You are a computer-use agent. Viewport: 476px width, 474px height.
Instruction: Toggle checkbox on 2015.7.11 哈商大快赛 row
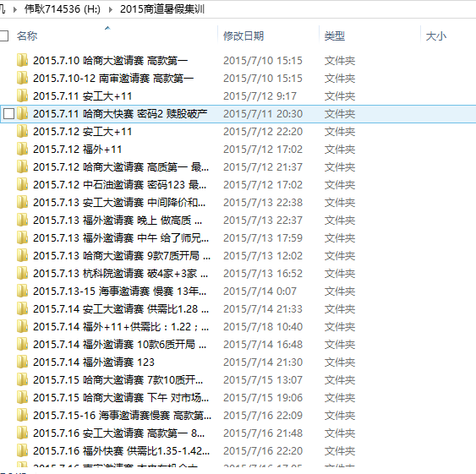[8, 114]
